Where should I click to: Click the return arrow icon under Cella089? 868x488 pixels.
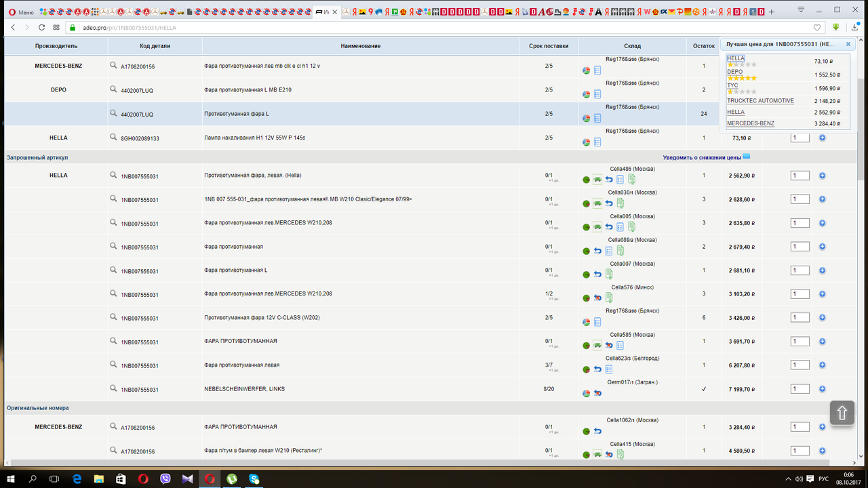(597, 251)
